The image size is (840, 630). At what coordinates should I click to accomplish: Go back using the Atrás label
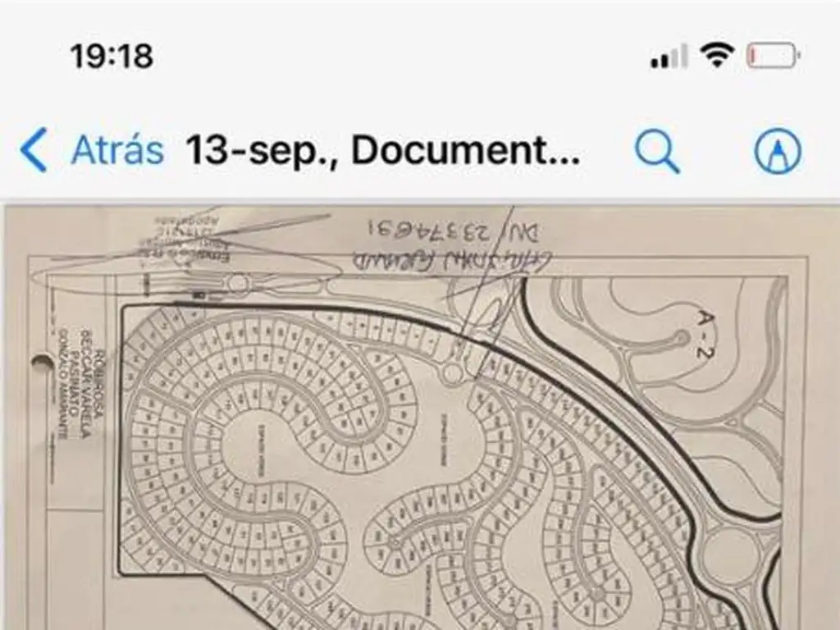coord(117,150)
